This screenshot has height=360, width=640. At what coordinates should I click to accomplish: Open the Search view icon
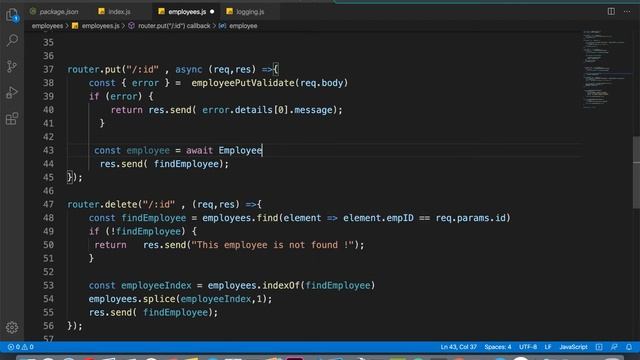(12, 40)
